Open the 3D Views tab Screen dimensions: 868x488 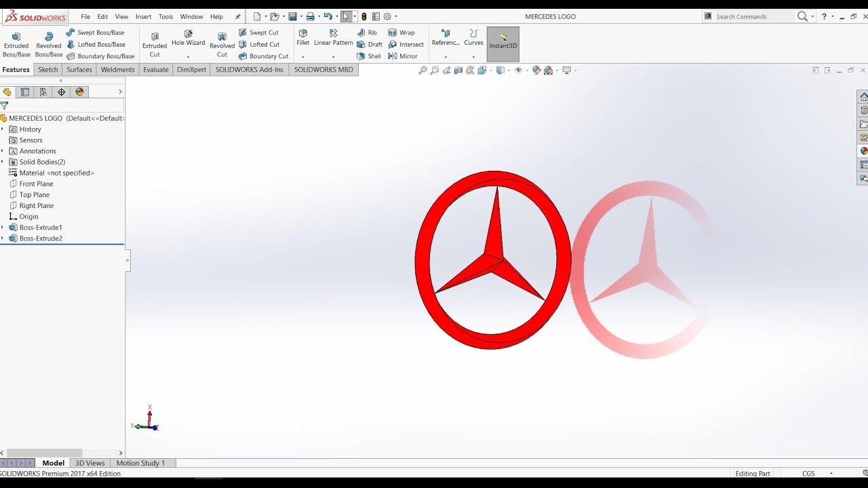click(90, 463)
